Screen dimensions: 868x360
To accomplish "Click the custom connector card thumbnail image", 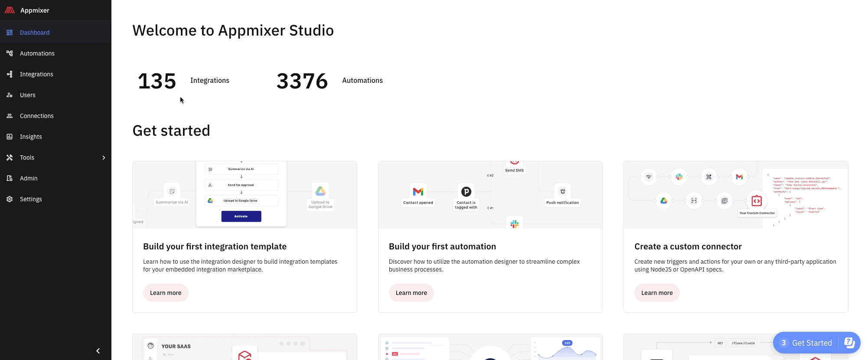I will tap(735, 195).
